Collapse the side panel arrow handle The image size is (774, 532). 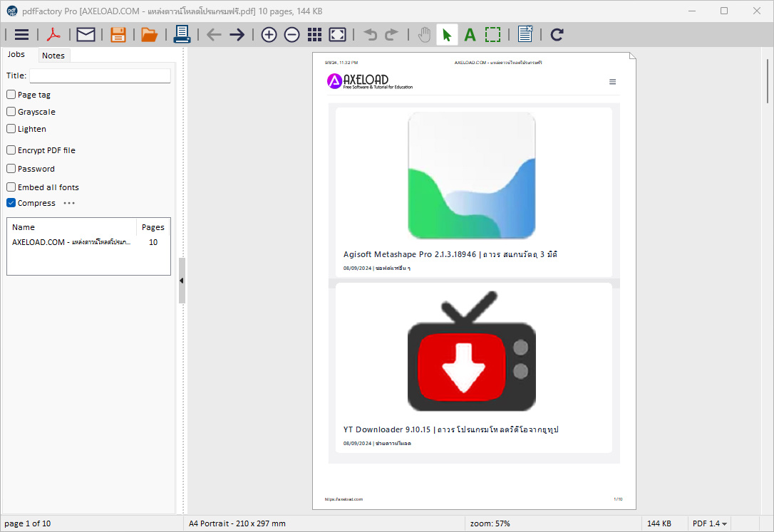182,281
